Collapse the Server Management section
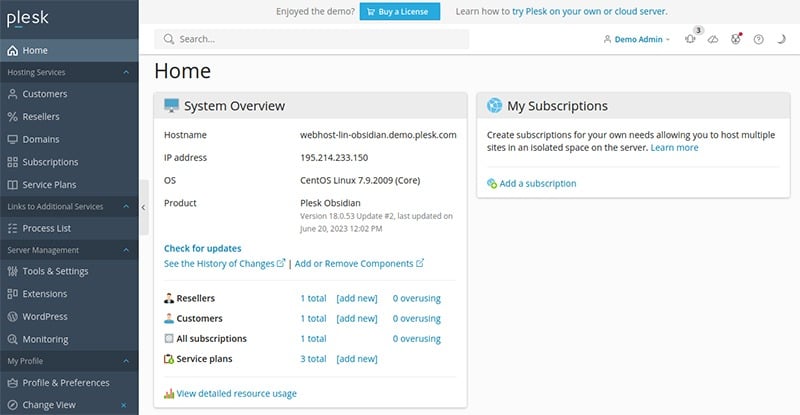 126,250
